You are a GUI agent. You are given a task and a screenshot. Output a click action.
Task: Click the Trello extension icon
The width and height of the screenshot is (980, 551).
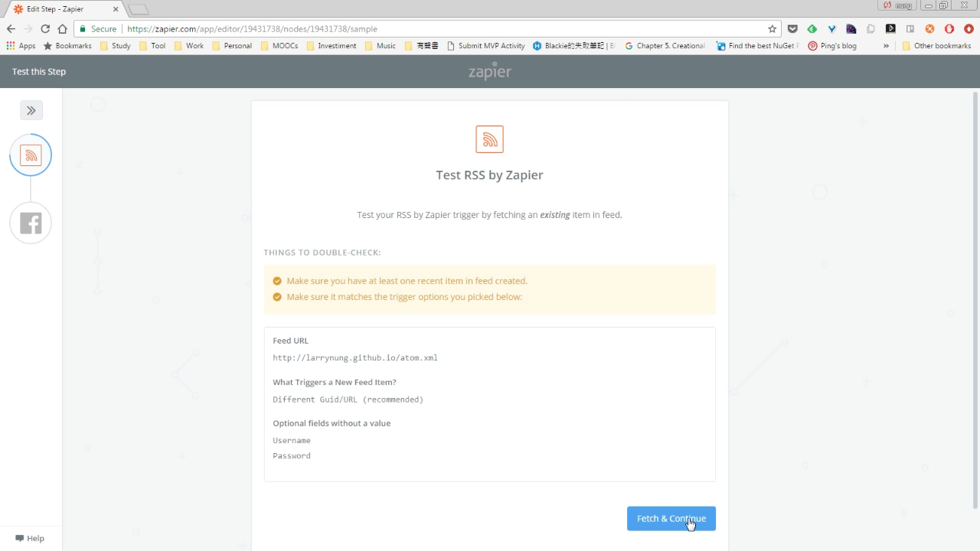pyautogui.click(x=910, y=29)
